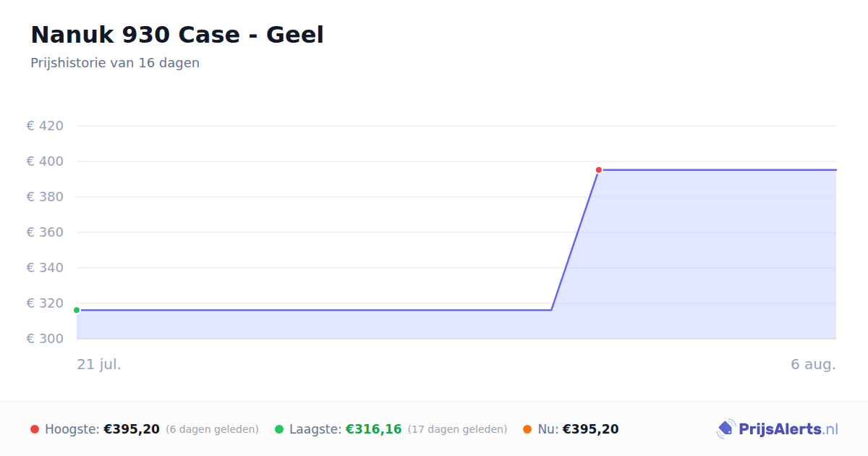This screenshot has height=456, width=868.
Task: Select the red peak marker on chart
Action: (x=599, y=170)
